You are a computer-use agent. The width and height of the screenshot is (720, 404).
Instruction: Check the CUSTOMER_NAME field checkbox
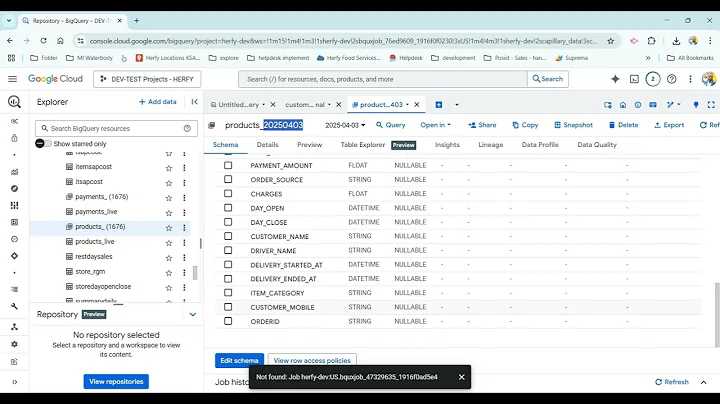228,236
